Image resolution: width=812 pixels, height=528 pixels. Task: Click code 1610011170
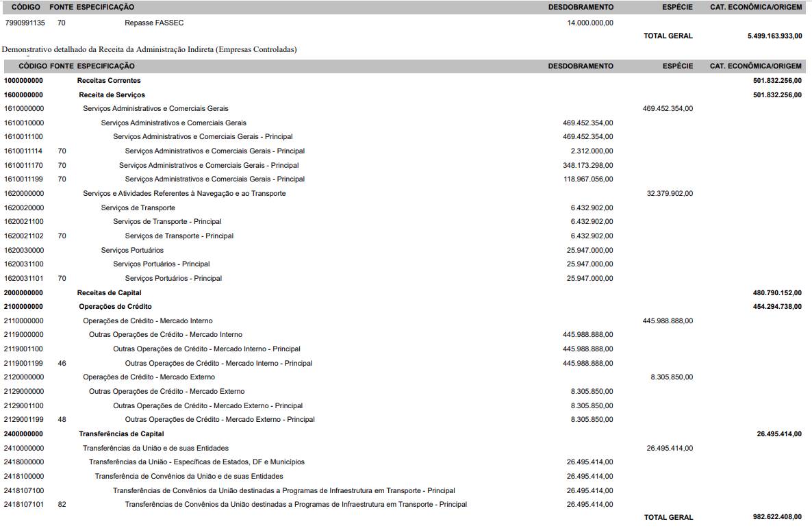tap(23, 165)
